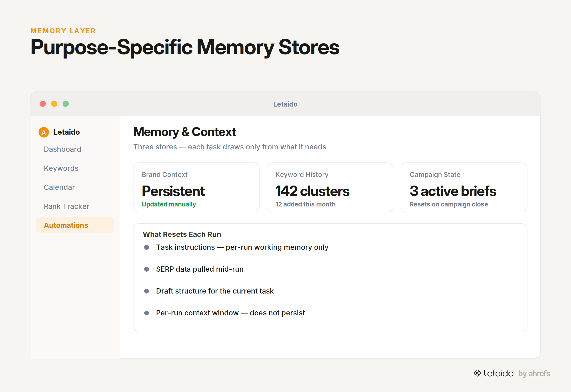This screenshot has width=571, height=392.
Task: Click the 'Purpose-Specific Memory Stores' title
Action: click(x=185, y=47)
